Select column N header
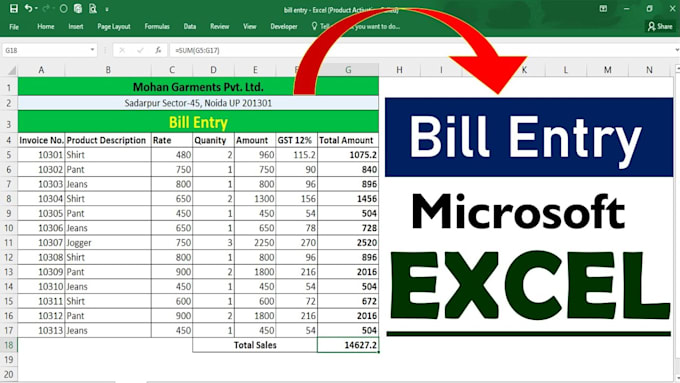The width and height of the screenshot is (680, 383). click(649, 70)
